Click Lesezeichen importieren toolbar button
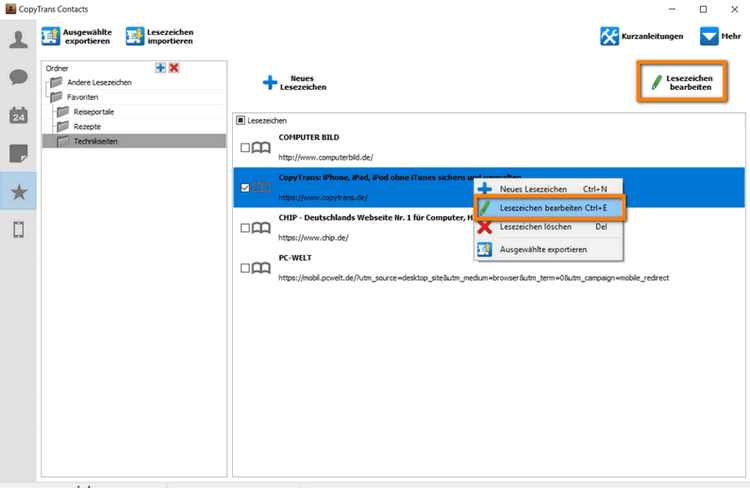This screenshot has width=750, height=488. coord(160,36)
